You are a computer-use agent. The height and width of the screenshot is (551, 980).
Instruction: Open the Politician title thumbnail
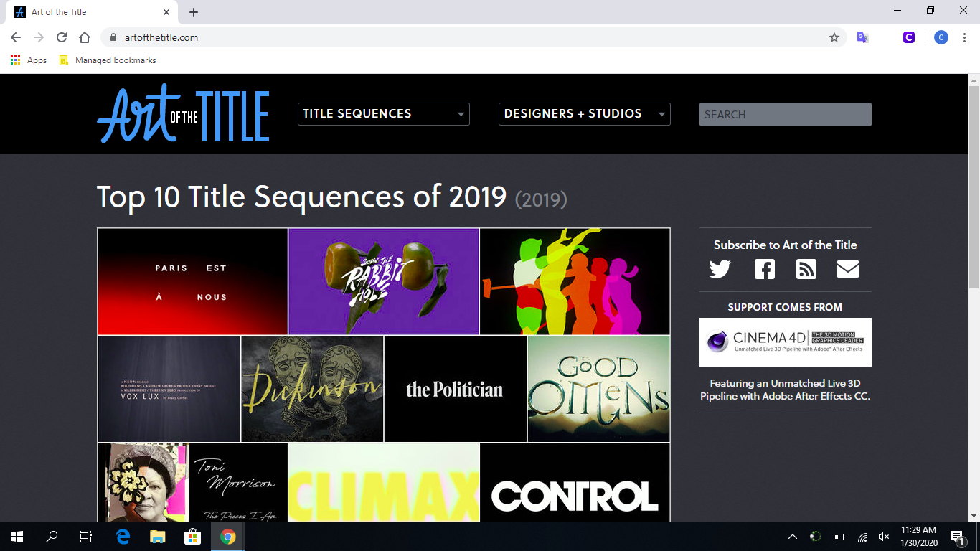point(456,389)
